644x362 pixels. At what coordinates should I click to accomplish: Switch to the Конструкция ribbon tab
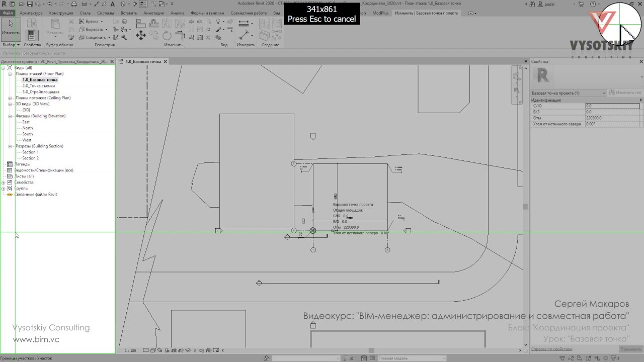[61, 13]
